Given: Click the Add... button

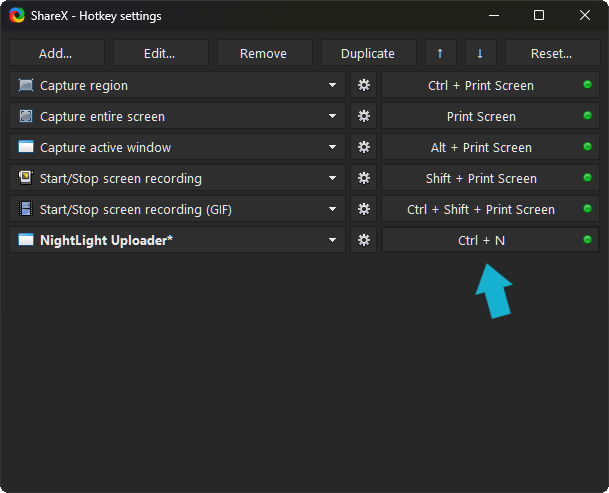Looking at the screenshot, I should tap(57, 54).
